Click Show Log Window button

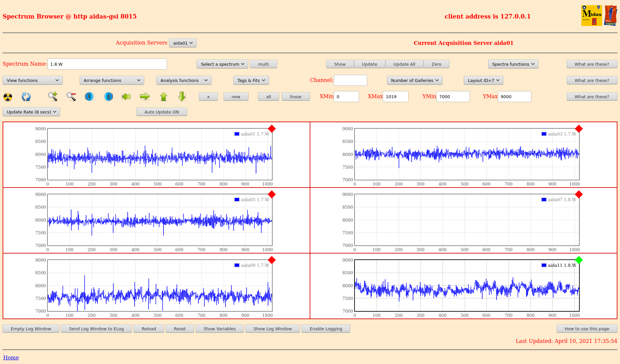click(273, 329)
